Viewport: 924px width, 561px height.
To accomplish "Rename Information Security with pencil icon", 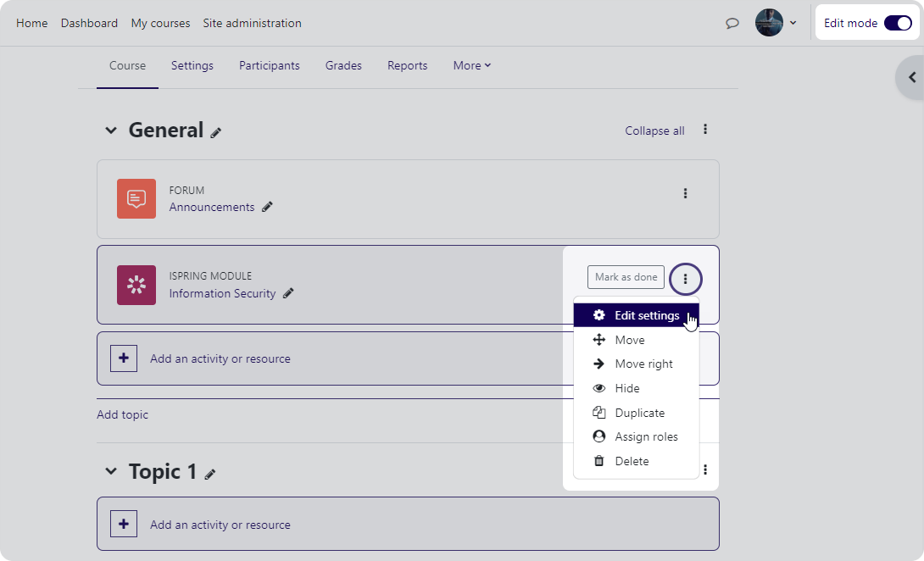I will [288, 293].
